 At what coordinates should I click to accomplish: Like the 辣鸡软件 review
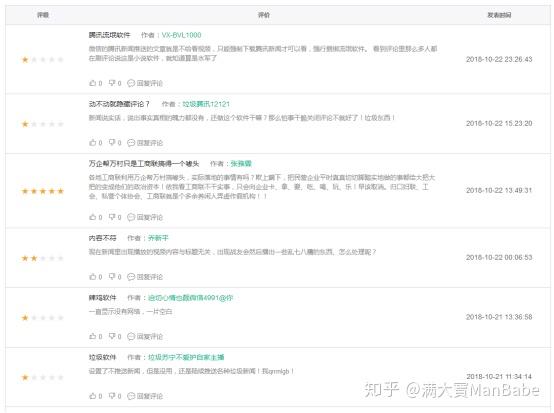(96, 336)
